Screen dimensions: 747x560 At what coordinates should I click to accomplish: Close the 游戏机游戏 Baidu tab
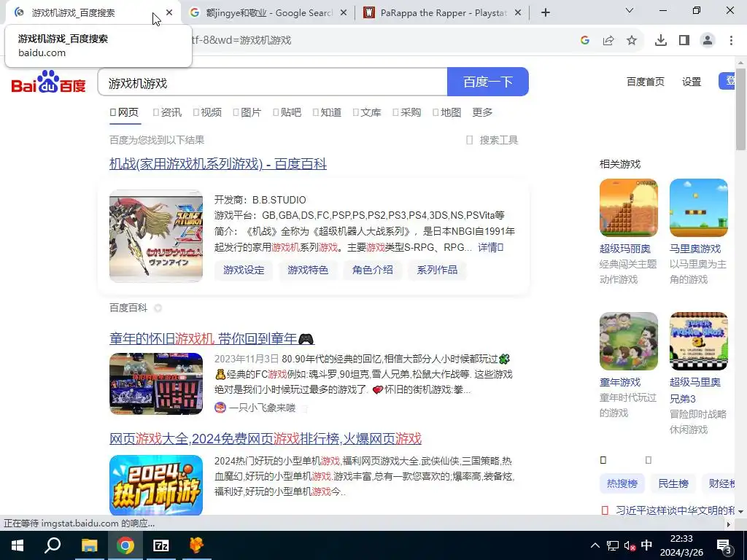click(x=169, y=13)
